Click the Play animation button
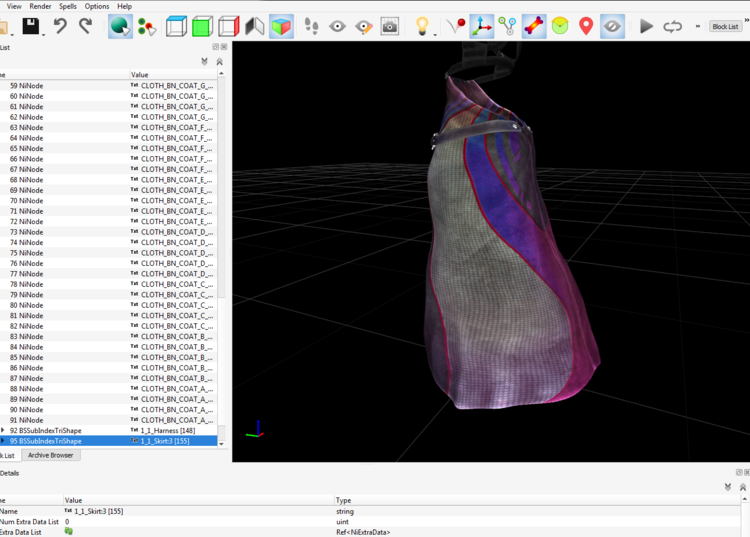The width and height of the screenshot is (750, 537). pos(646,26)
